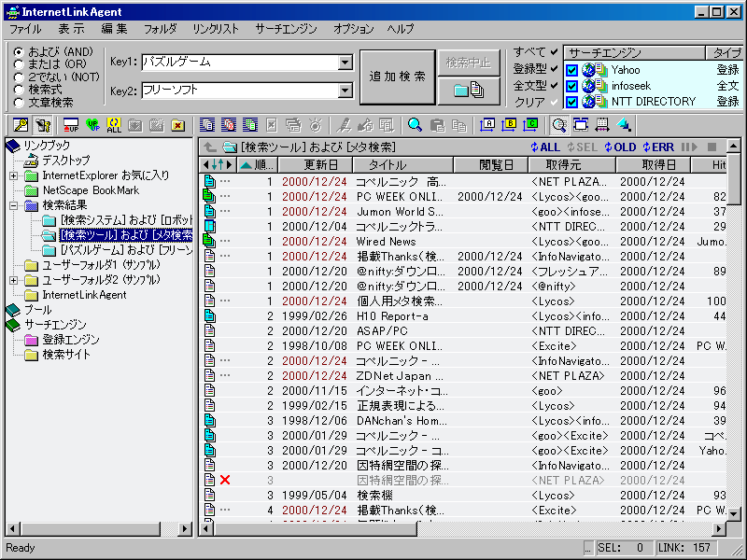Click the list's vertical scrollbar down arrow
The width and height of the screenshot is (747, 560).
click(x=734, y=514)
